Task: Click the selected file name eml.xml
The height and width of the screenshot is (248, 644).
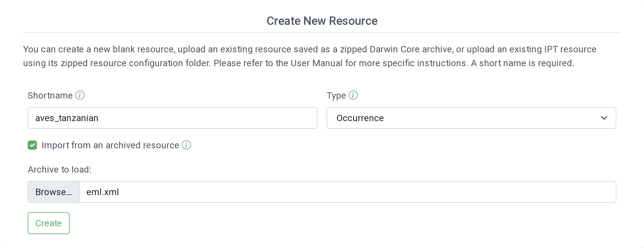Action: point(103,192)
